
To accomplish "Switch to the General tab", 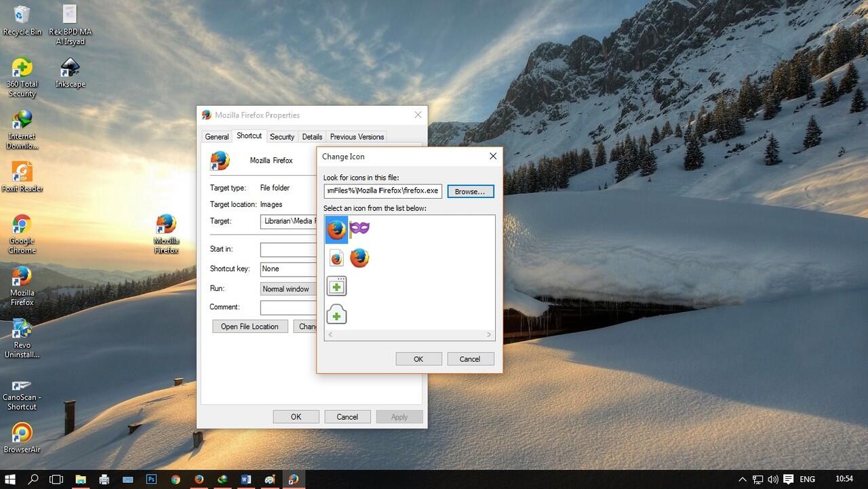I will click(217, 137).
